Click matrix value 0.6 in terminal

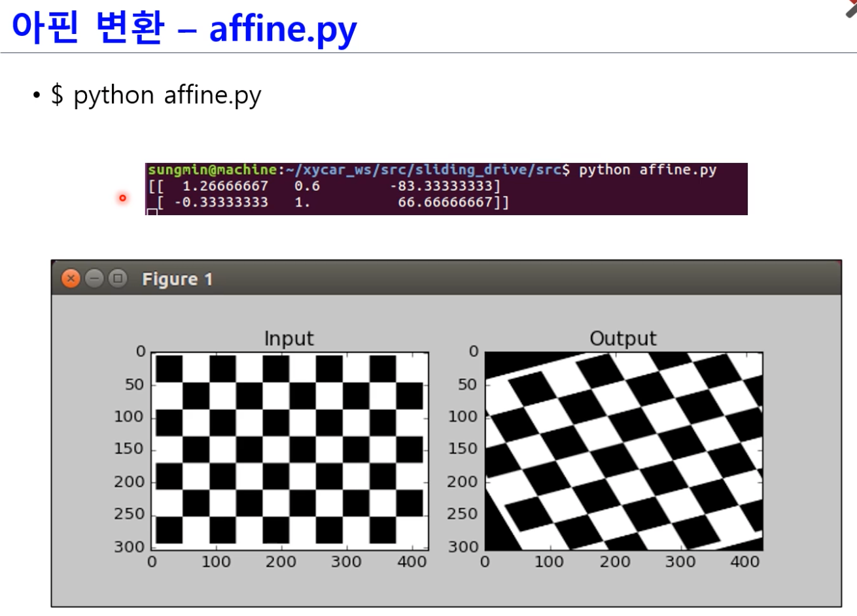[307, 186]
